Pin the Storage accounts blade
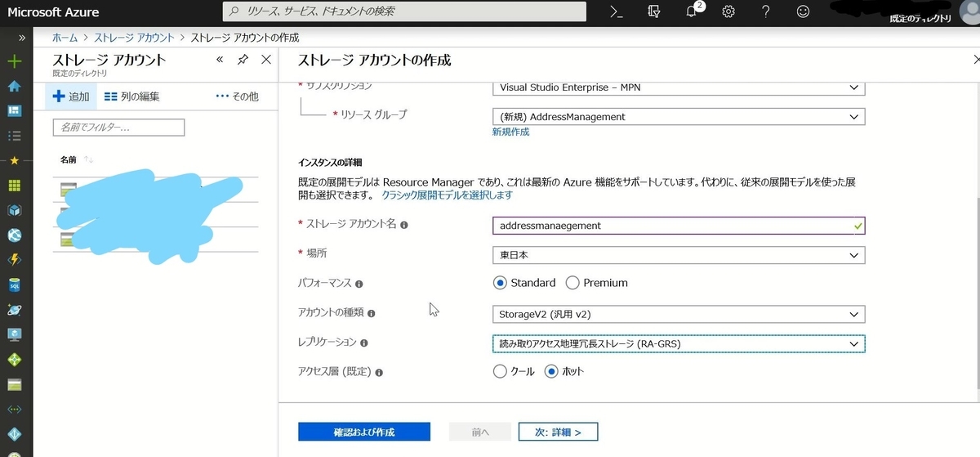Image resolution: width=980 pixels, height=457 pixels. click(243, 60)
